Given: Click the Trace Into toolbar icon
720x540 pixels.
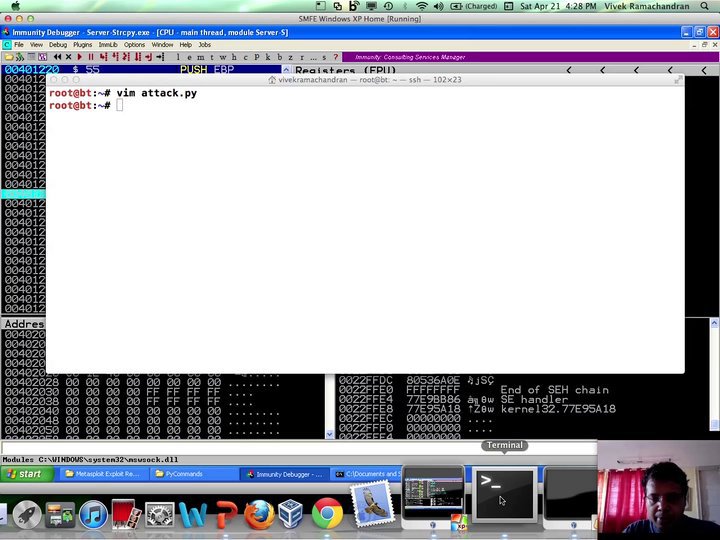Looking at the screenshot, I should tap(126, 57).
